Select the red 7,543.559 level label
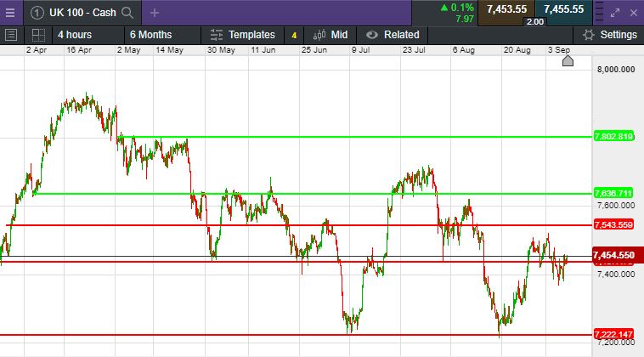Viewport: 644px width, 357px height. [613, 224]
